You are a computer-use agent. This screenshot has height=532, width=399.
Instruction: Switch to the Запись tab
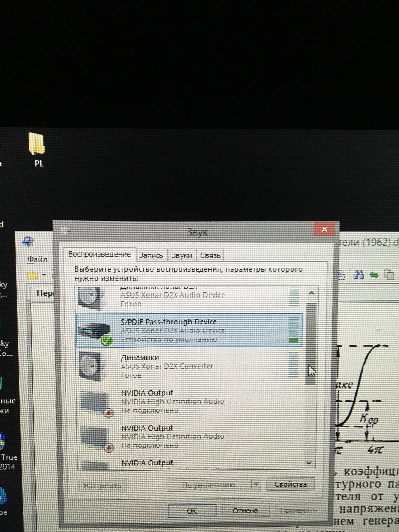pyautogui.click(x=151, y=255)
